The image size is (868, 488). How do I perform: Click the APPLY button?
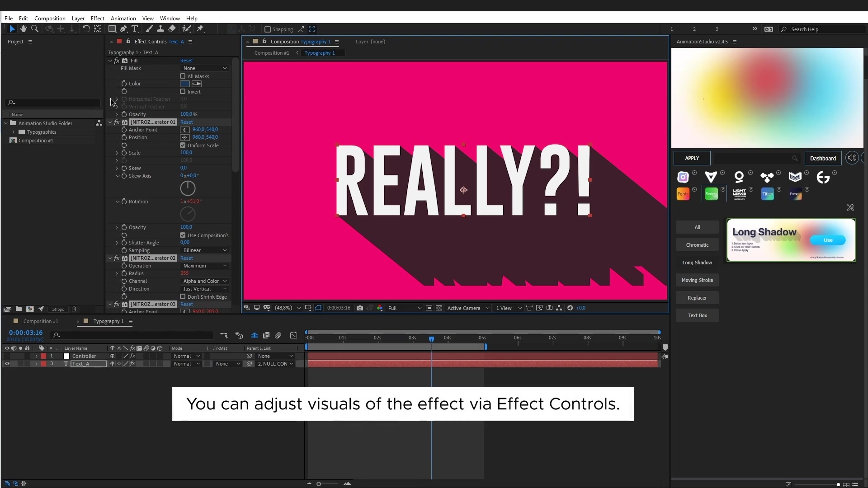692,158
